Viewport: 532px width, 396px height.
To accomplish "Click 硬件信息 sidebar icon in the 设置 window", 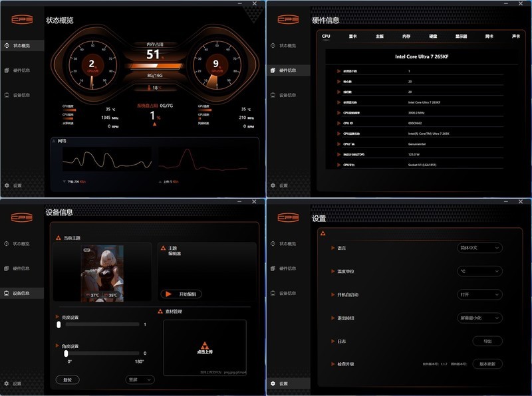I will click(273, 268).
